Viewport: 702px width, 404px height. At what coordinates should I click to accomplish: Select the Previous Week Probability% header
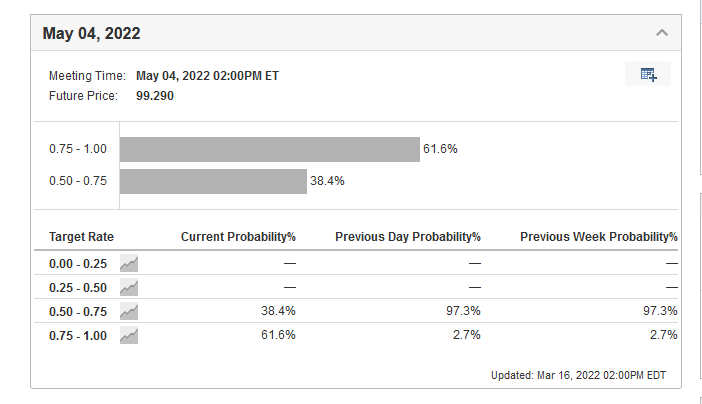click(x=598, y=237)
